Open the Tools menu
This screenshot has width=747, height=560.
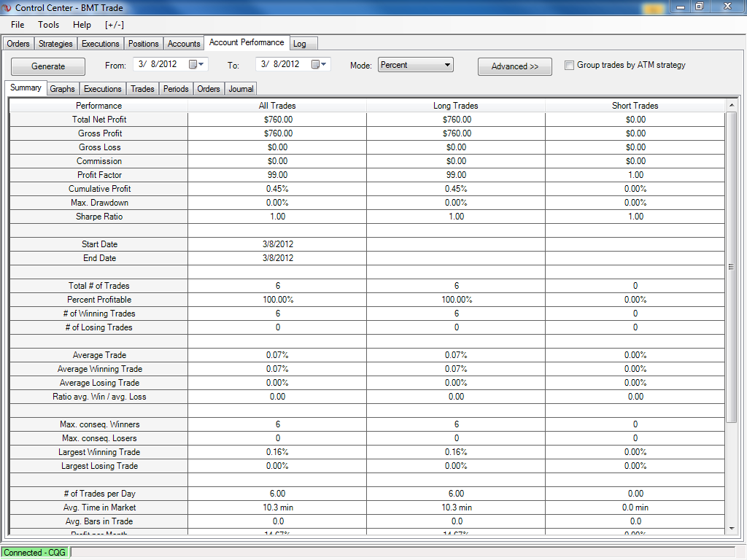pyautogui.click(x=49, y=25)
